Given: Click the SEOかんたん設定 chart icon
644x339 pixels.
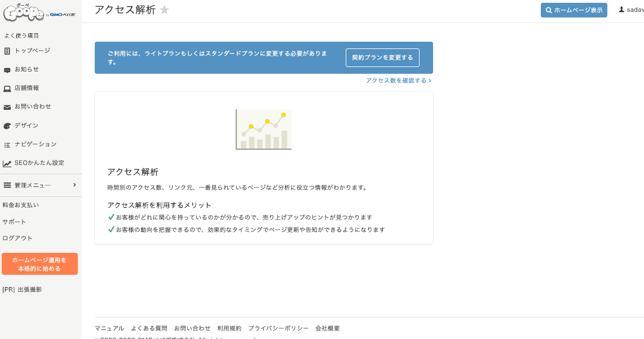Looking at the screenshot, I should pyautogui.click(x=7, y=163).
